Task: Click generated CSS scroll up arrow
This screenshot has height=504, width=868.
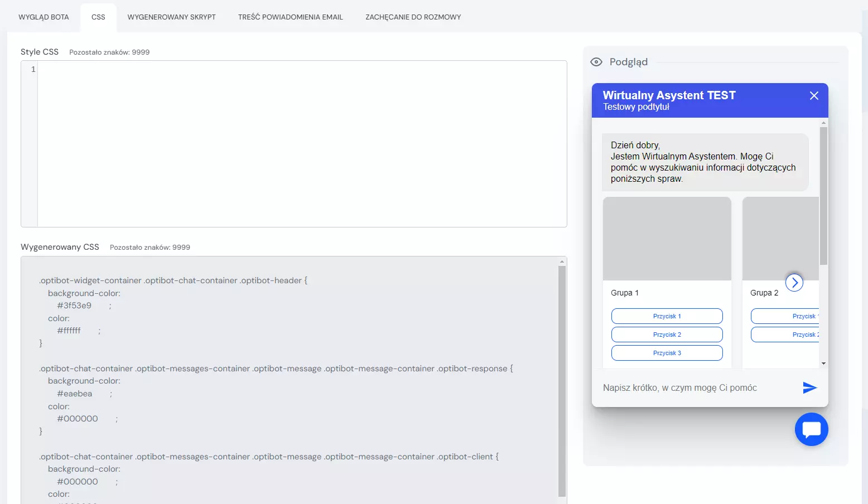Action: point(562,261)
